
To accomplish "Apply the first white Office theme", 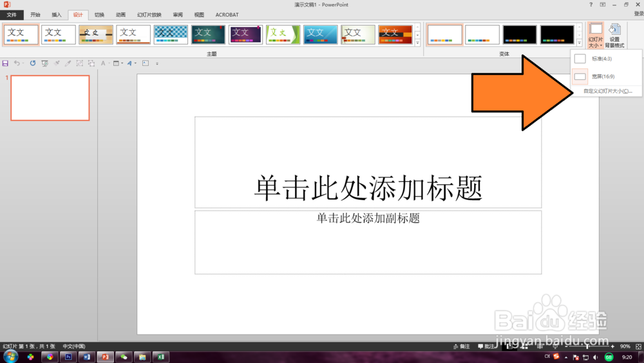I will (x=21, y=35).
